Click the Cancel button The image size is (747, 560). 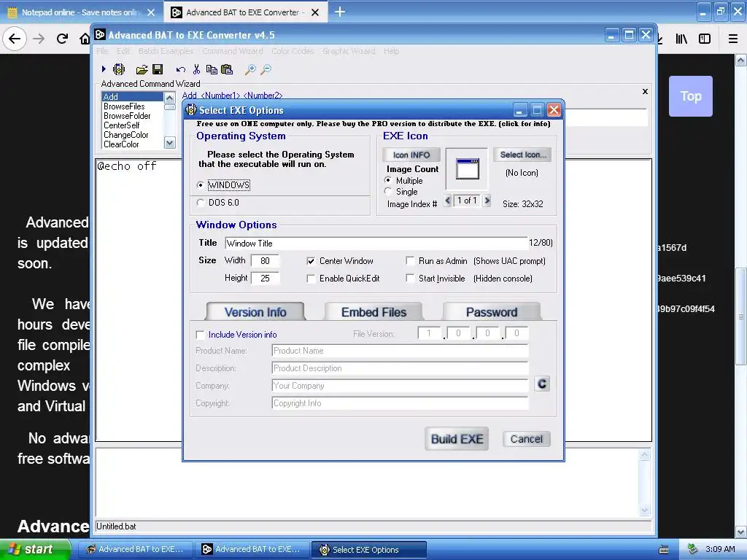[x=527, y=438]
